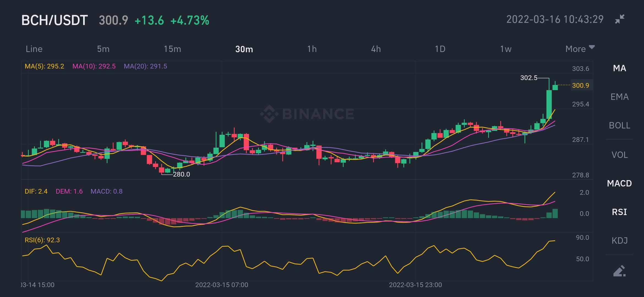Choose the 1w timeframe
The image size is (644, 297).
[x=506, y=49]
